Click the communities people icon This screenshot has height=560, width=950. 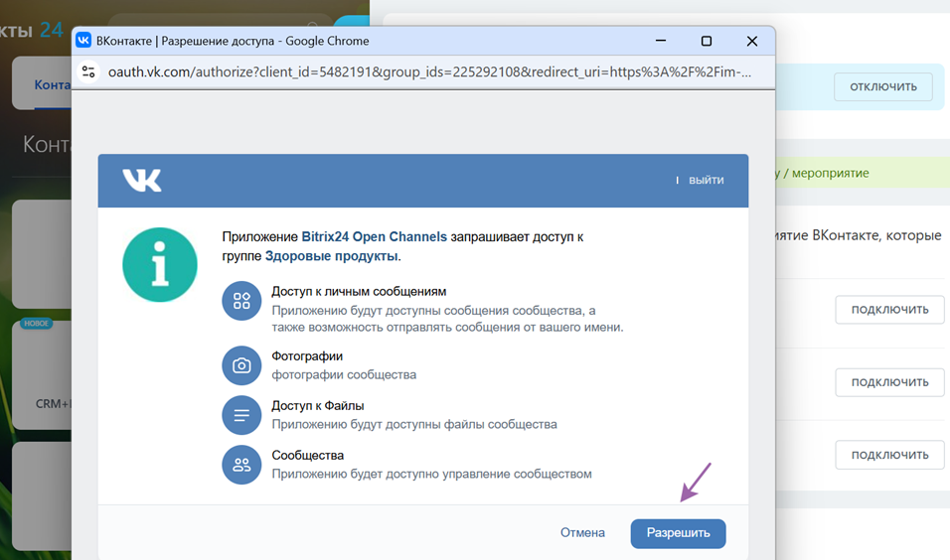click(241, 465)
